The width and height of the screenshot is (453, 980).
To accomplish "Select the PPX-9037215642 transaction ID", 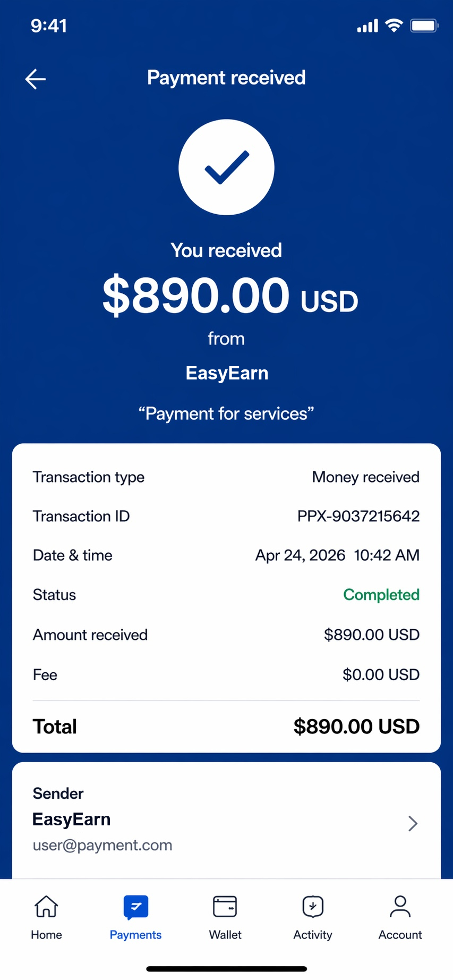I will (x=358, y=516).
